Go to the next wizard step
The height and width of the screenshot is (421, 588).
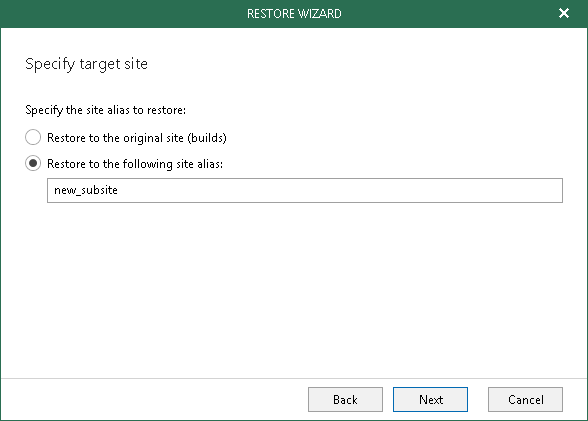430,400
